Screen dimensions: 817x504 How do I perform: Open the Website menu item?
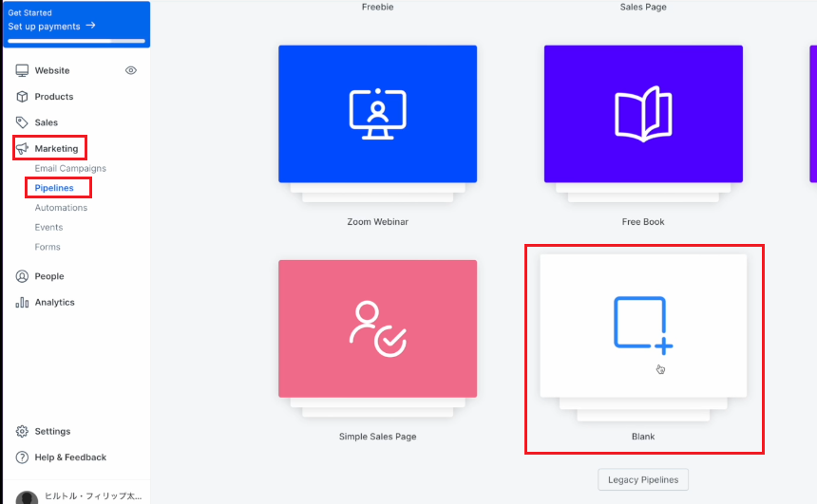tap(52, 70)
